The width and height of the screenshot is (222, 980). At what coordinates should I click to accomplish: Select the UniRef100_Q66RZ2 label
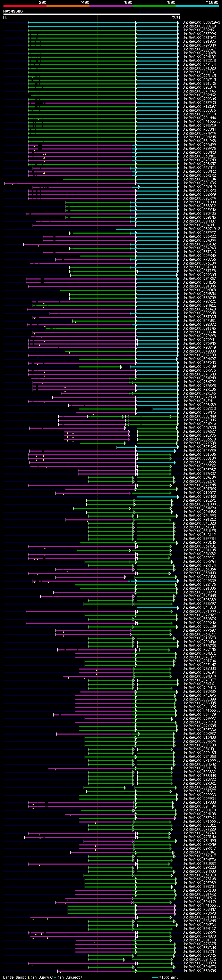199,237
